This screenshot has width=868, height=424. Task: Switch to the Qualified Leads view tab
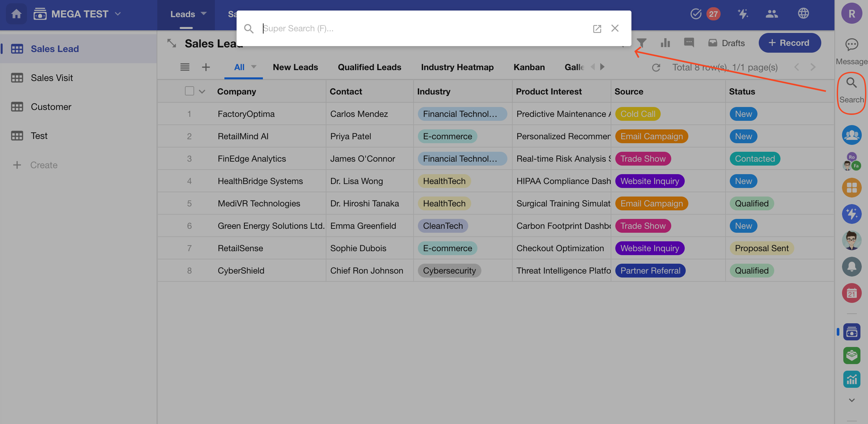(369, 67)
